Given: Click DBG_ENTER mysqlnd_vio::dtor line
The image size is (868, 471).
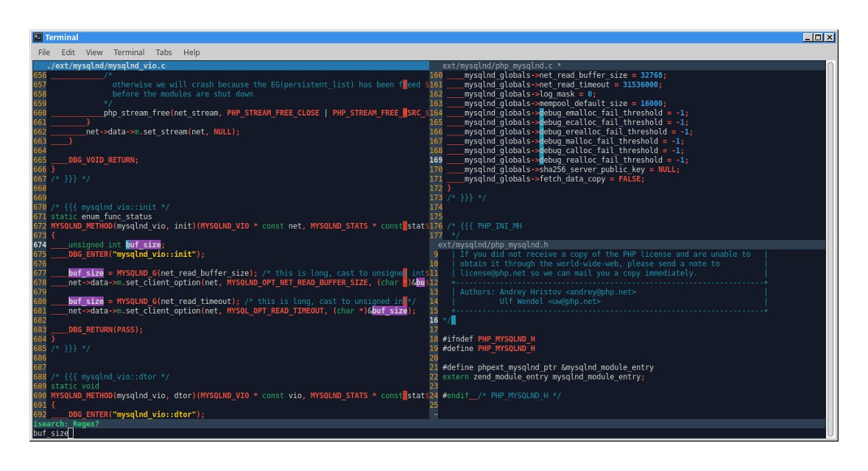Looking at the screenshot, I should (137, 414).
